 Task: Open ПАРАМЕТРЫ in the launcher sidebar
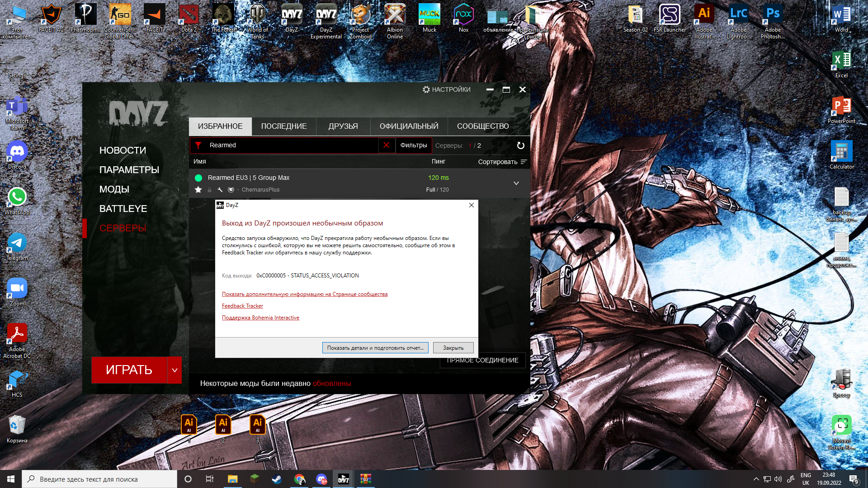pos(129,170)
